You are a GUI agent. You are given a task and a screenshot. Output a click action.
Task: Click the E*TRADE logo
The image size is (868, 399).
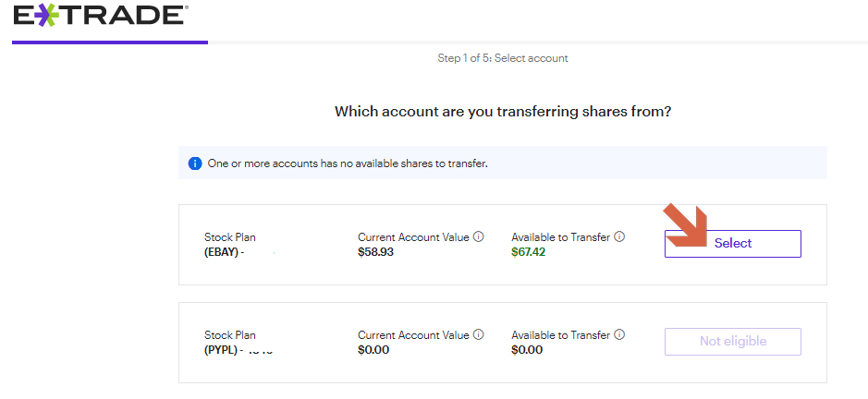(100, 16)
